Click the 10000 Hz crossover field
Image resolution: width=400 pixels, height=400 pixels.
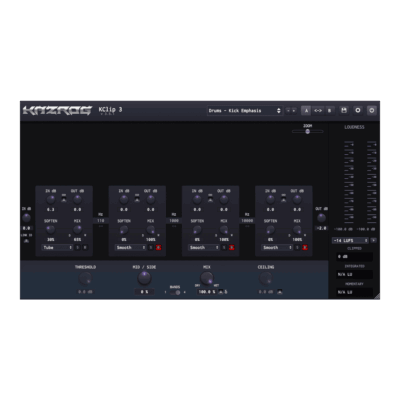tap(247, 221)
